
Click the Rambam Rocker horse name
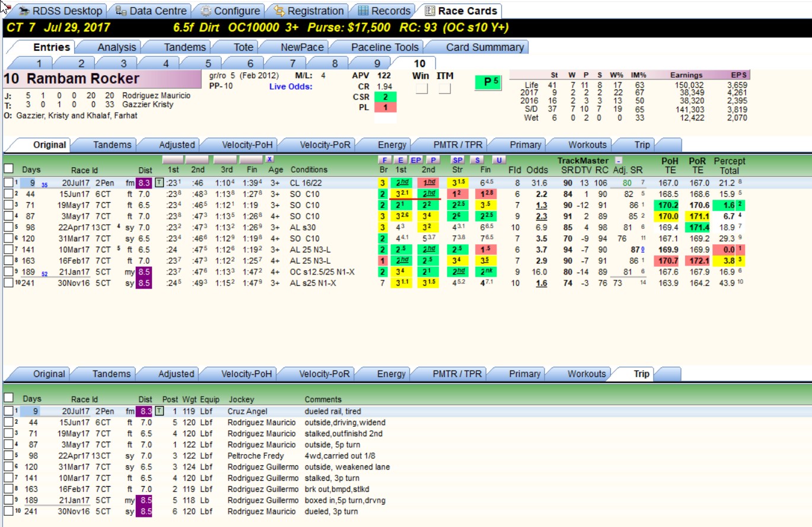[84, 79]
